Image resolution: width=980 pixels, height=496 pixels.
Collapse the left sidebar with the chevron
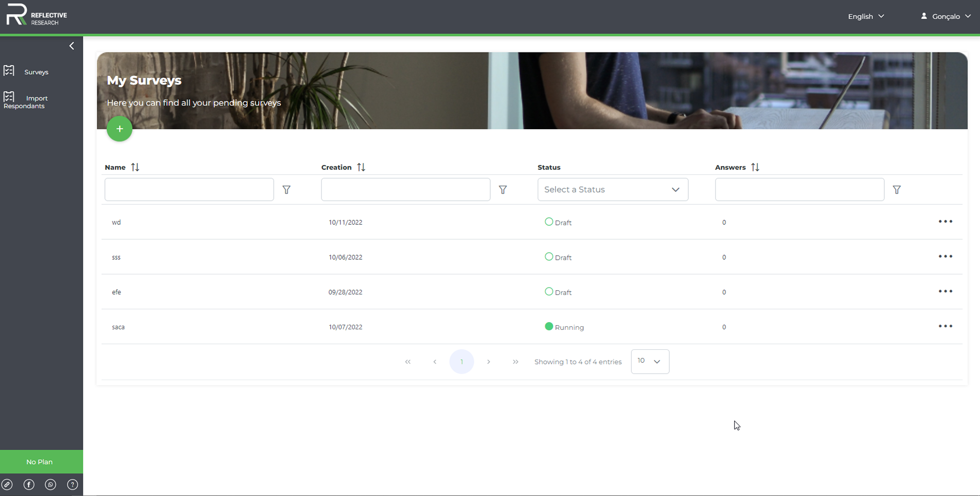coord(72,46)
